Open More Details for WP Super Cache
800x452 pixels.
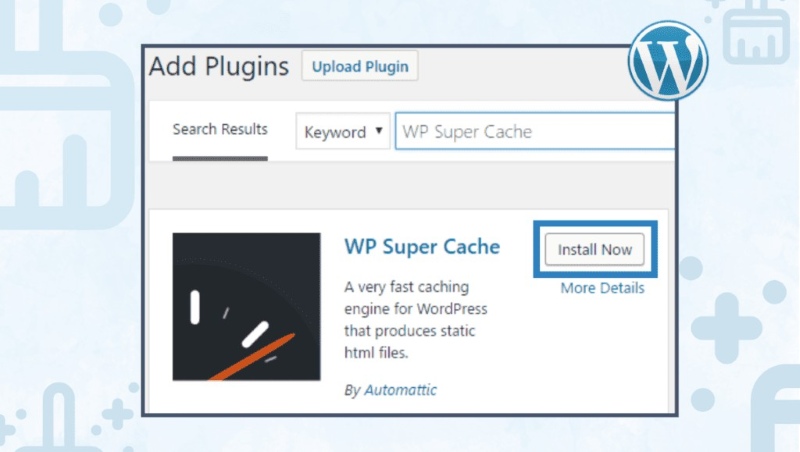click(x=602, y=288)
